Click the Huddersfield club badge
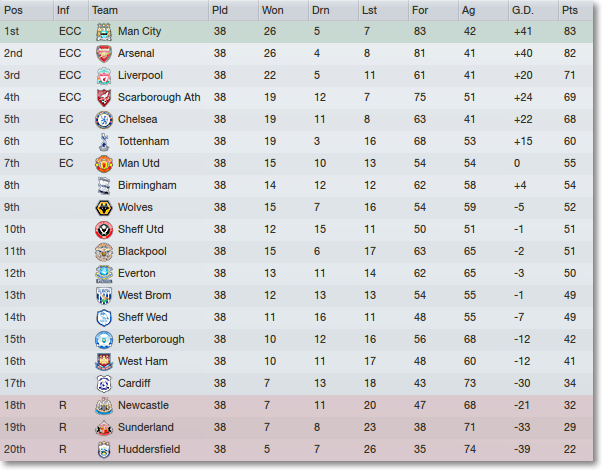Viewport: 602px width, 470px height. coord(104,450)
